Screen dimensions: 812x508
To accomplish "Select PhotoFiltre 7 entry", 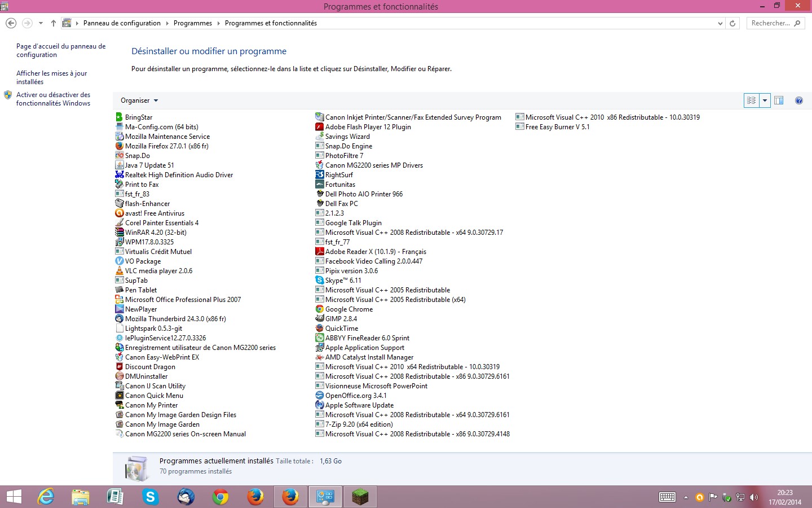I will click(x=344, y=156).
